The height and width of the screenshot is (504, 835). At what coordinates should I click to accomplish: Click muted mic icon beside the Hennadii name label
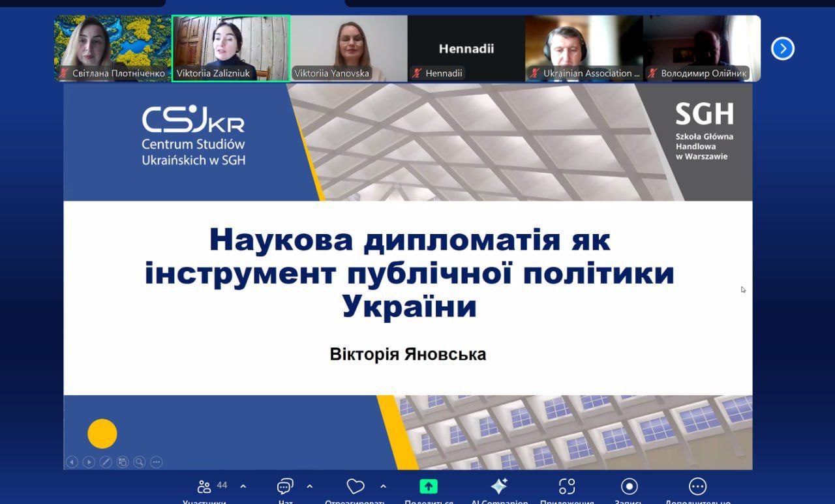coord(417,74)
